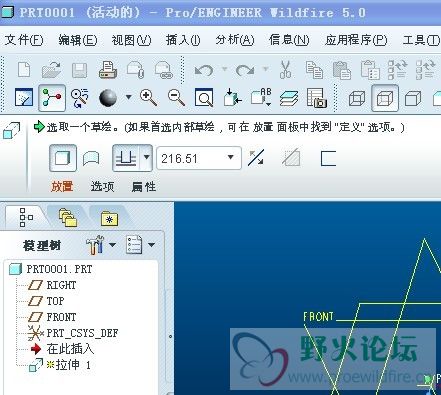
Task: Open the 编辑(E) menu
Action: (x=78, y=40)
